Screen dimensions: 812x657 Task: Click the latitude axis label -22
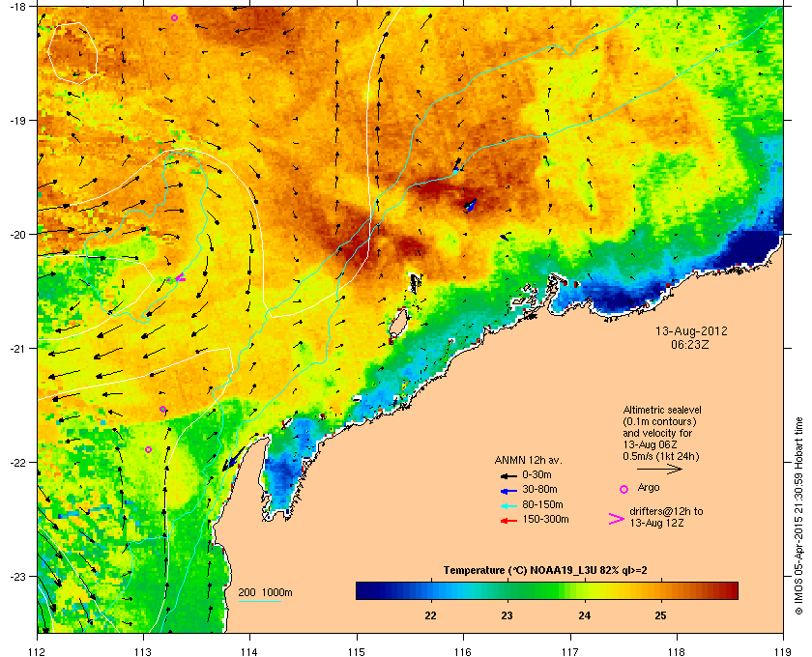[18, 463]
